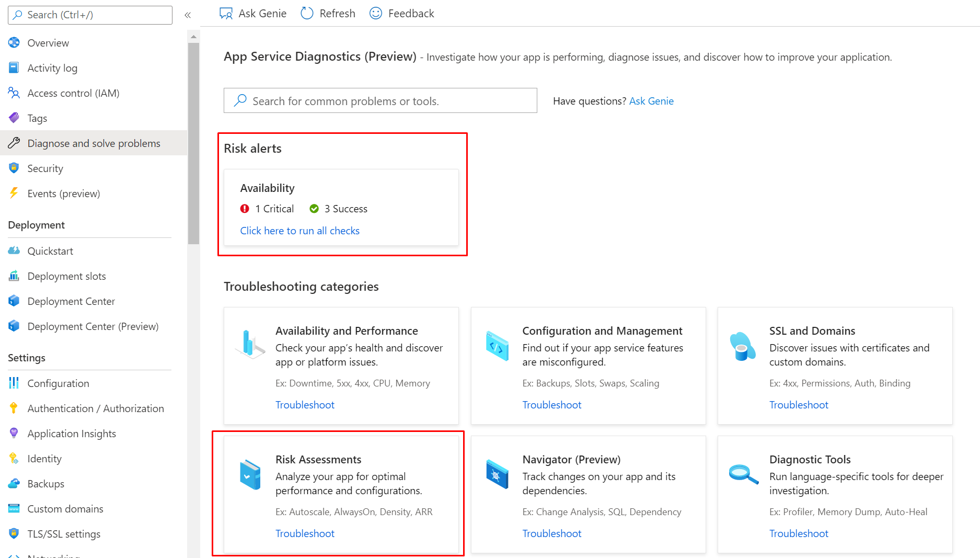
Task: Open Application Insights settings
Action: click(72, 434)
